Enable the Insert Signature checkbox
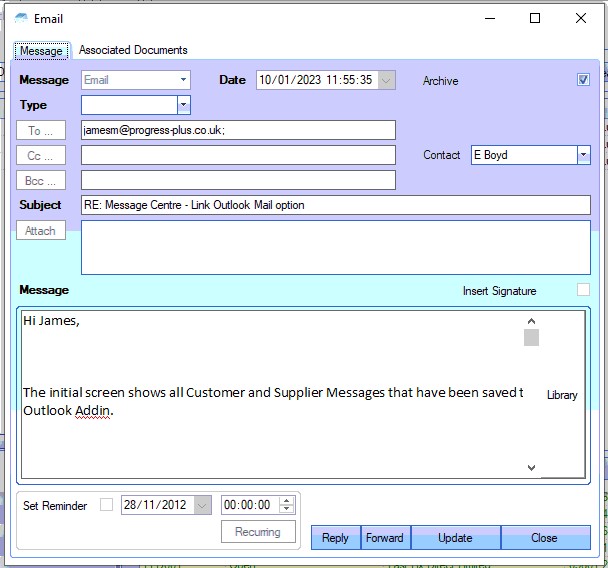This screenshot has height=568, width=608. (584, 290)
